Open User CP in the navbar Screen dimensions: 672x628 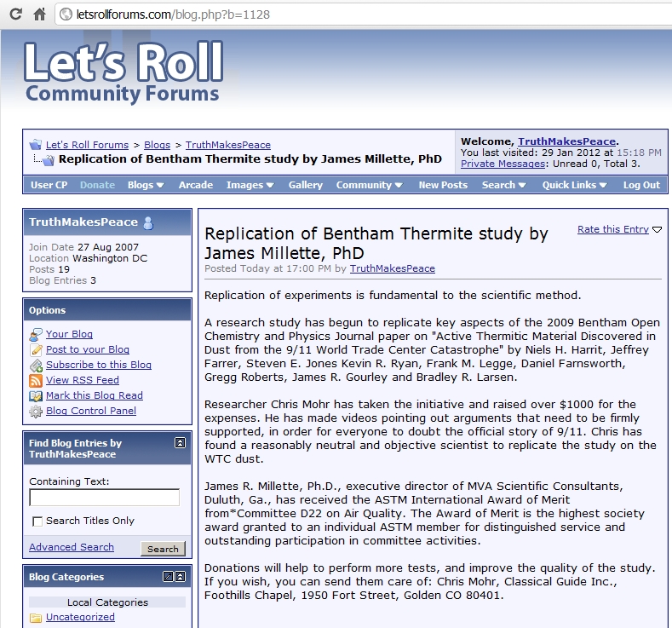coord(49,185)
